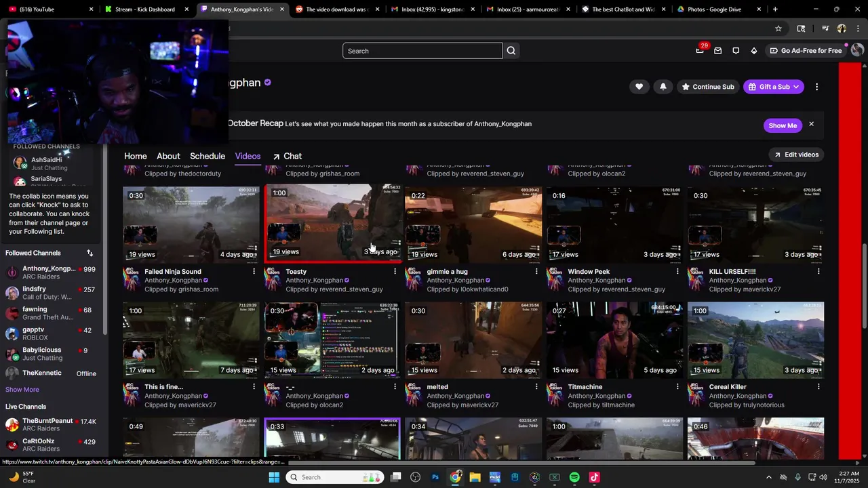Open TikTok app from the taskbar
This screenshot has height=488, width=868.
(594, 477)
